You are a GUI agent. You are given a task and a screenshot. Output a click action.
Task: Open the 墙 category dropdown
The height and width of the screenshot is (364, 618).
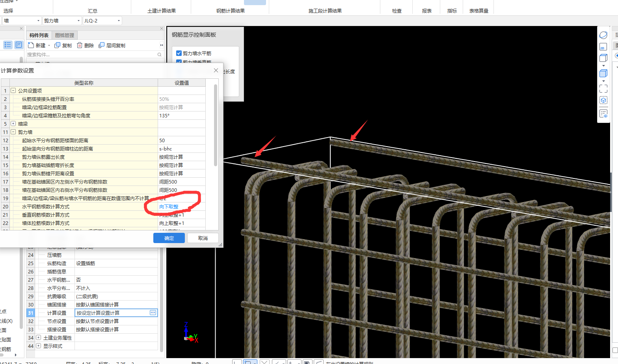[x=38, y=21]
